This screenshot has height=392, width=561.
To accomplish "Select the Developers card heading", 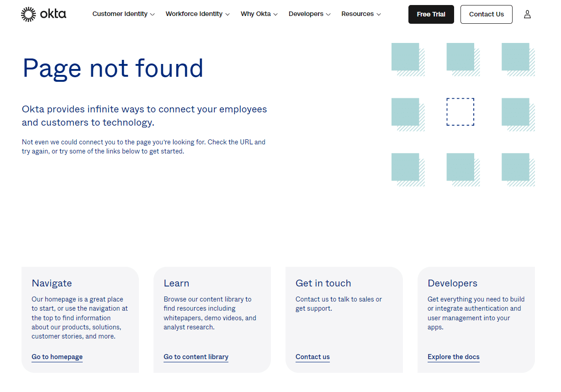I will [x=452, y=283].
